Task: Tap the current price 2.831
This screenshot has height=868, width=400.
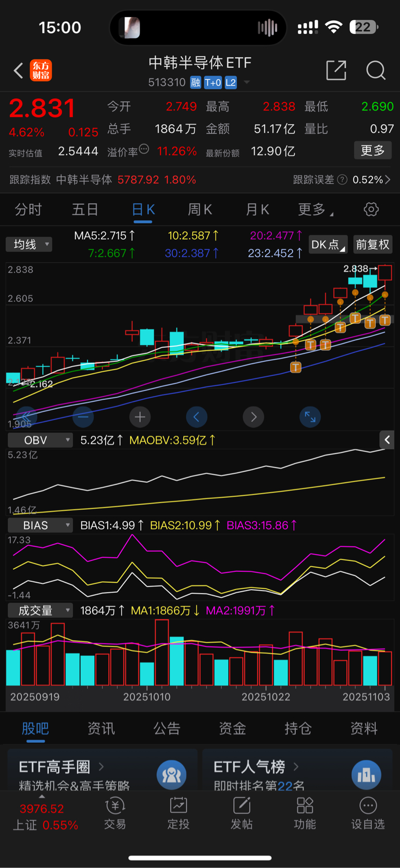Action: pos(43,108)
